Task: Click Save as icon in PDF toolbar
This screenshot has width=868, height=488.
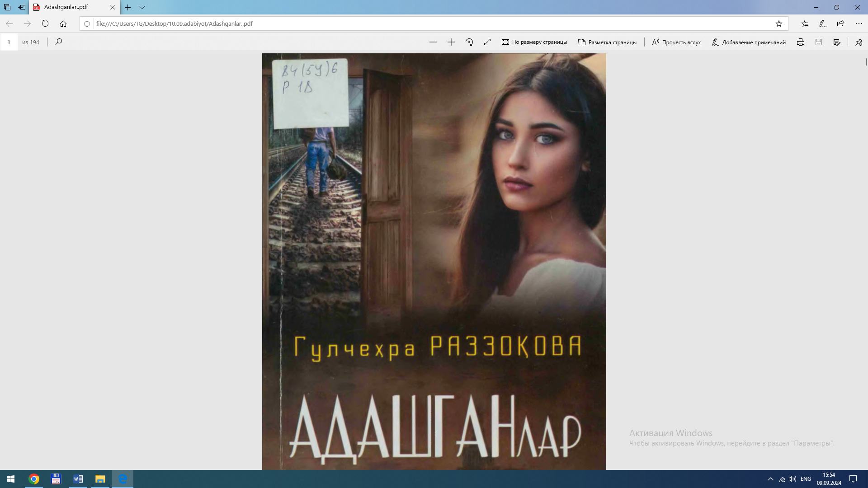Action: pyautogui.click(x=837, y=42)
